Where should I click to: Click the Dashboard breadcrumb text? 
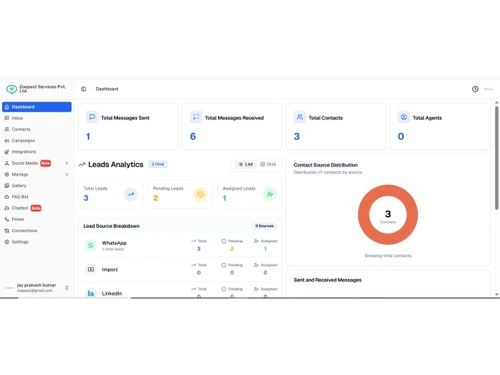pyautogui.click(x=107, y=89)
